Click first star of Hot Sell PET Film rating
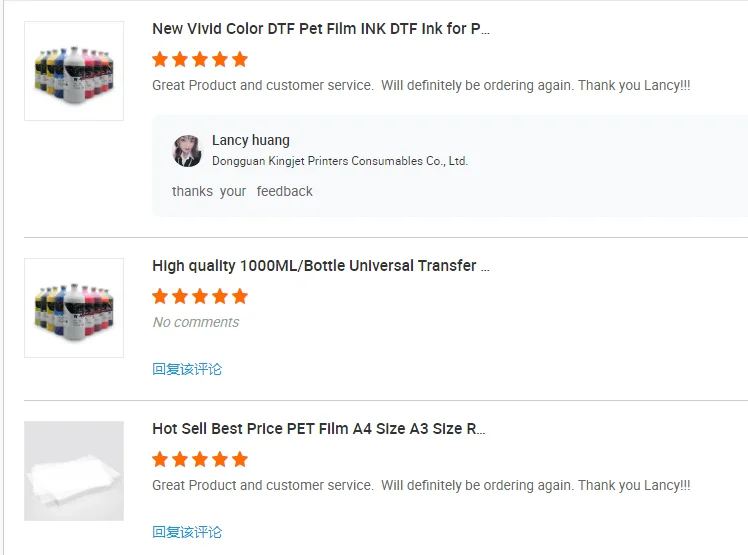The width and height of the screenshot is (748, 555). tap(160, 459)
